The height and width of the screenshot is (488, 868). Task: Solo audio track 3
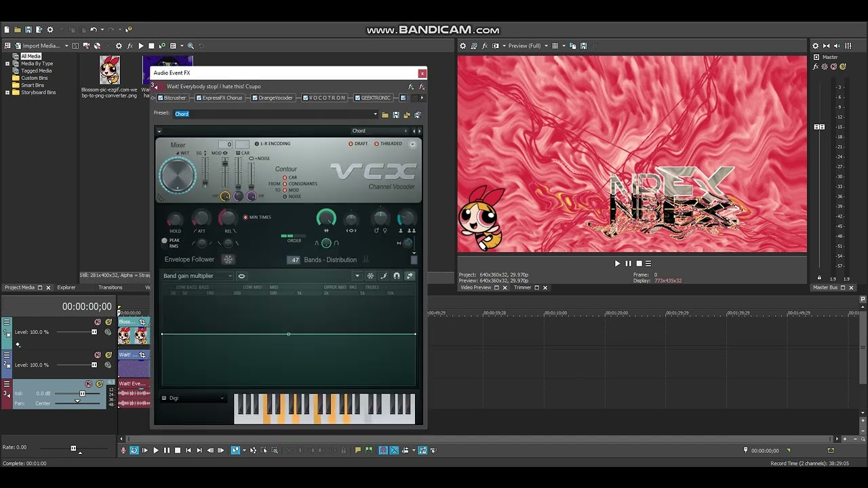pyautogui.click(x=100, y=384)
